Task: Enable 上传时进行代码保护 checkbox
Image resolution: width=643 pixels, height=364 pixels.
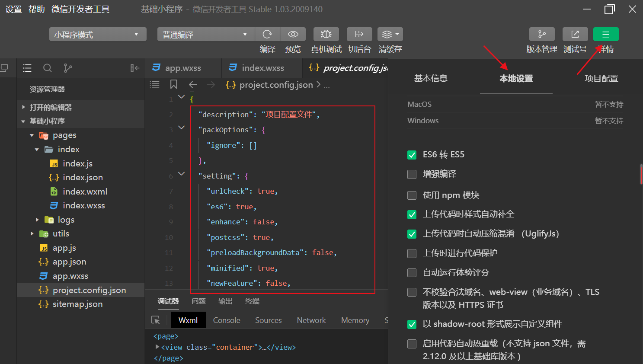Action: coord(412,253)
